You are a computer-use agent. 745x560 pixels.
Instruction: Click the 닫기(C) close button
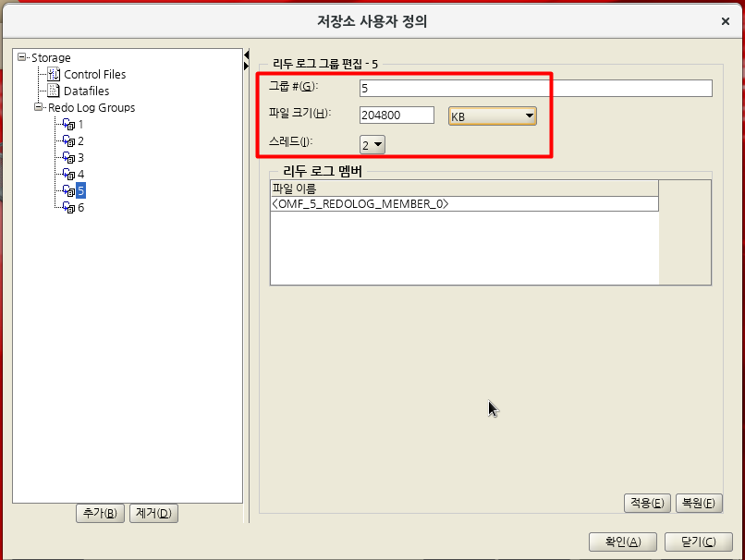coord(699,542)
